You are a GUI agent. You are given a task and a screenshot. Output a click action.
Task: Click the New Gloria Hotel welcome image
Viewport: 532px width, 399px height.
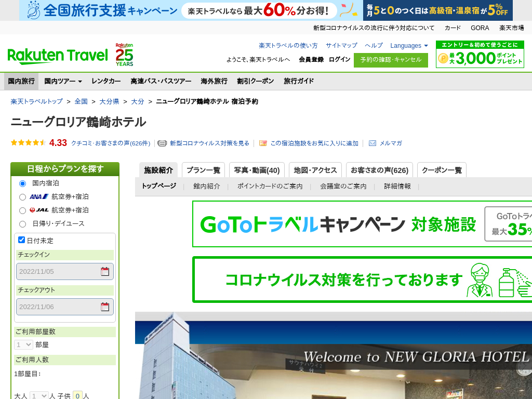point(334,355)
